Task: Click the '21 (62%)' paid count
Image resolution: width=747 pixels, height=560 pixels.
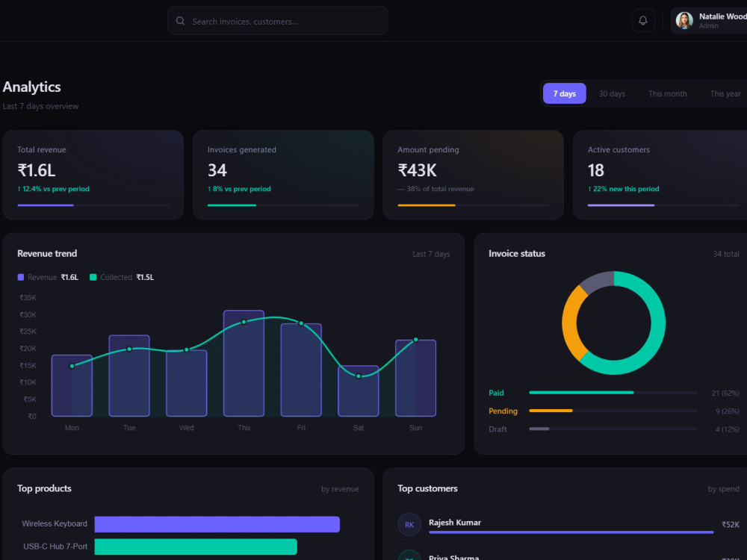Action: tap(725, 393)
